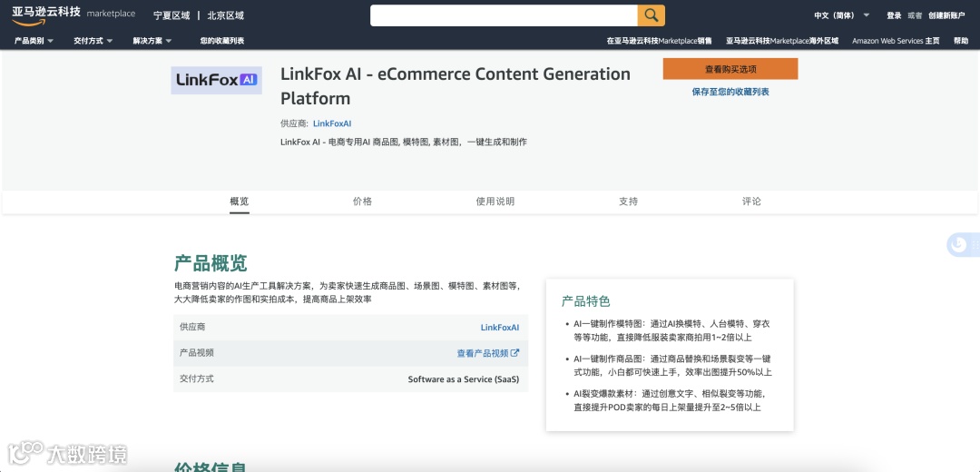Open the 中文(简体) language selector
980x472 pixels.
point(841,15)
